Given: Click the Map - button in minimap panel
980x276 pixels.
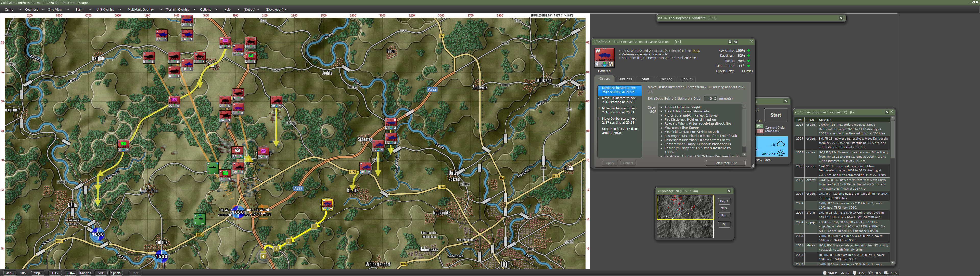Looking at the screenshot, I should [x=724, y=215].
